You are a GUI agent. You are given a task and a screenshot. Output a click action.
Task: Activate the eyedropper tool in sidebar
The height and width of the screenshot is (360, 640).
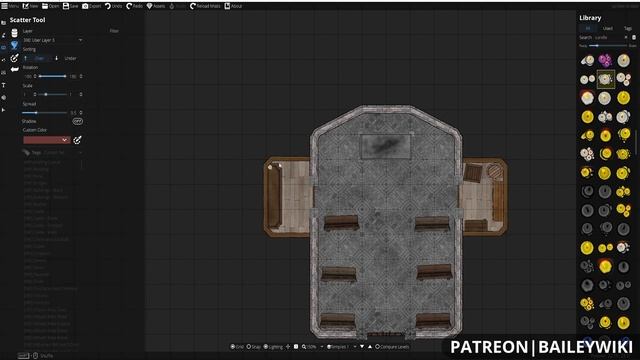click(14, 58)
